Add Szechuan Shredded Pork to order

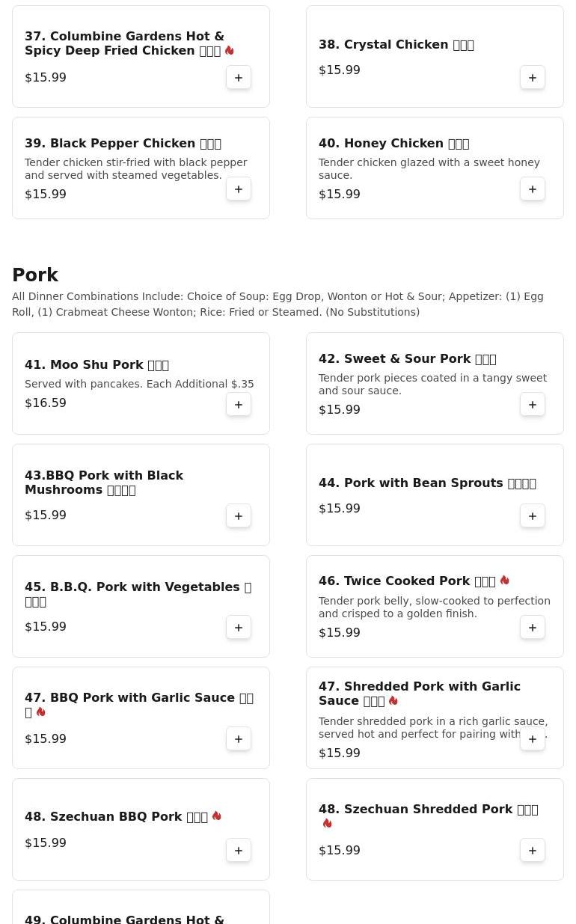point(533,851)
